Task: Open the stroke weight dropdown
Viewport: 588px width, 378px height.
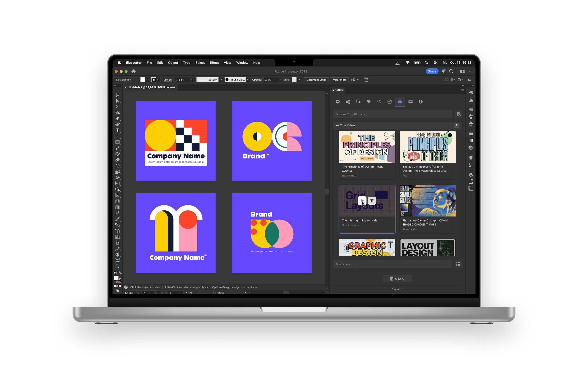Action: click(x=192, y=80)
